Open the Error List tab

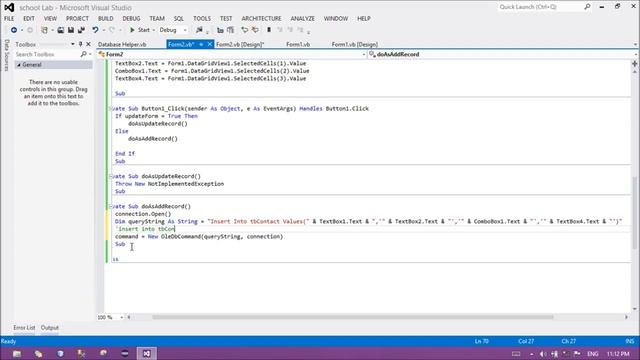point(24,327)
